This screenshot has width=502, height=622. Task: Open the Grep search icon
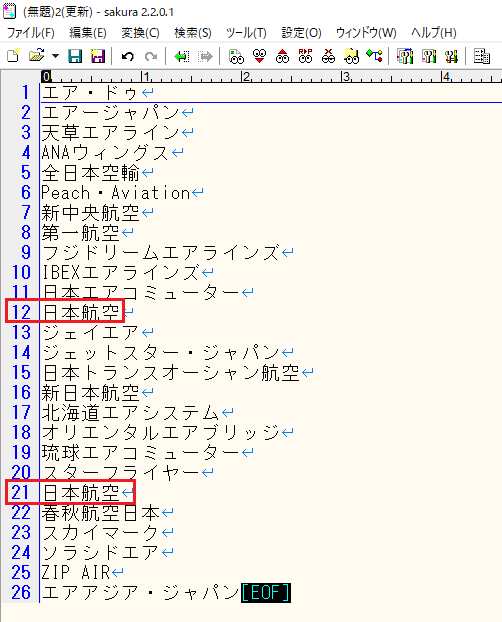click(x=351, y=56)
